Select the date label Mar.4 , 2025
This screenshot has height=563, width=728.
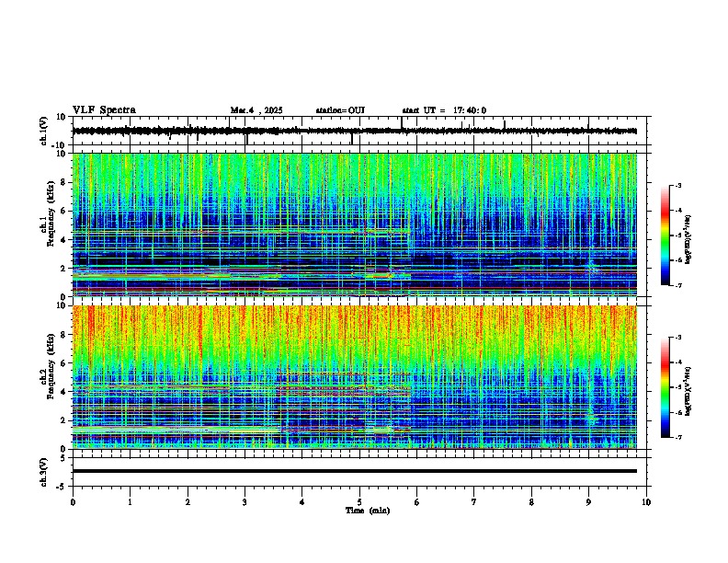pos(256,110)
